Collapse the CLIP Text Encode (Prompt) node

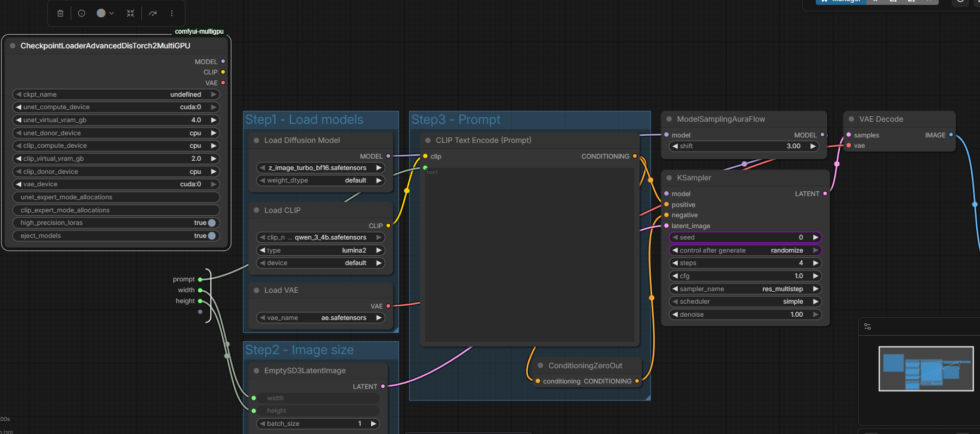click(428, 140)
